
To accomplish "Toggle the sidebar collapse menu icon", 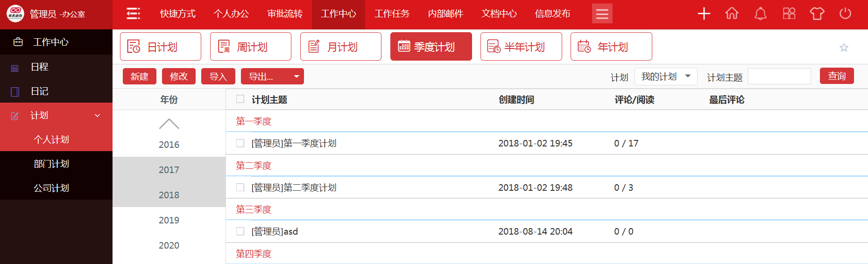I will 133,14.
